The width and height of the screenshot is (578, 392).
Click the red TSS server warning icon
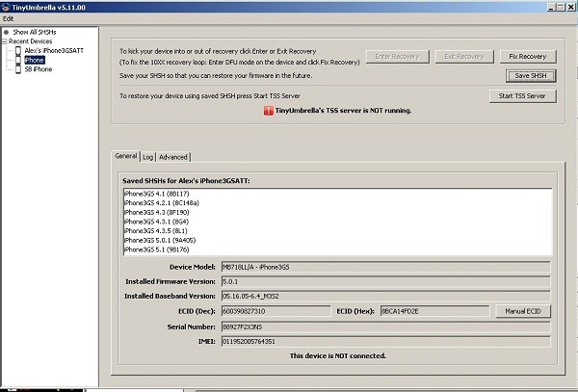pyautogui.click(x=269, y=111)
